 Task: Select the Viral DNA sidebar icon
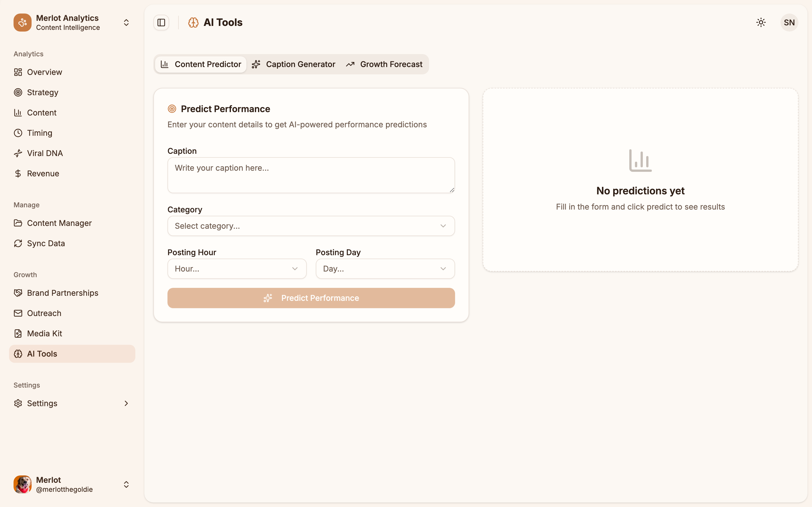click(18, 153)
